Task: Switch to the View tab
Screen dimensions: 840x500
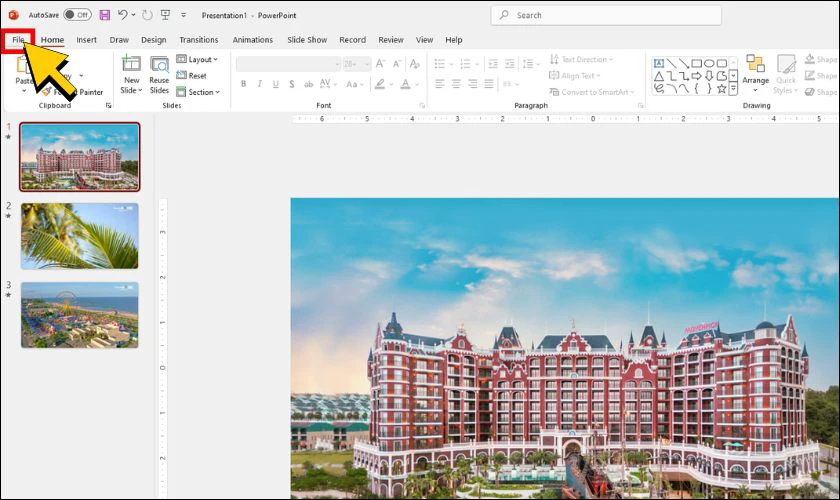Action: click(424, 40)
